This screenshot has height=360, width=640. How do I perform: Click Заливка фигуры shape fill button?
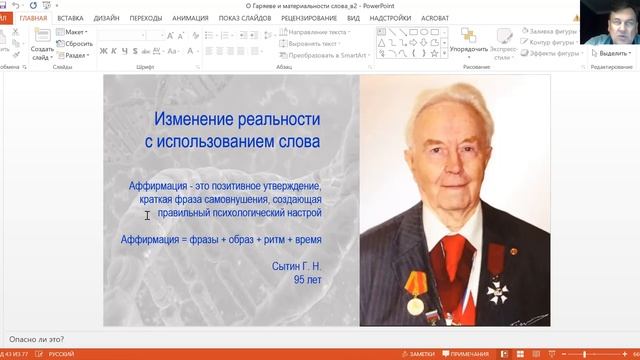[550, 31]
